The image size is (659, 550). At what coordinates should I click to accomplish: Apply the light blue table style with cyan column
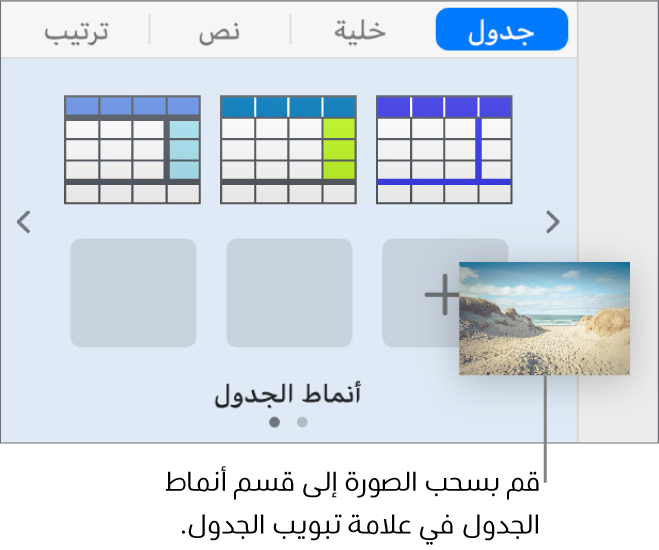click(x=132, y=150)
